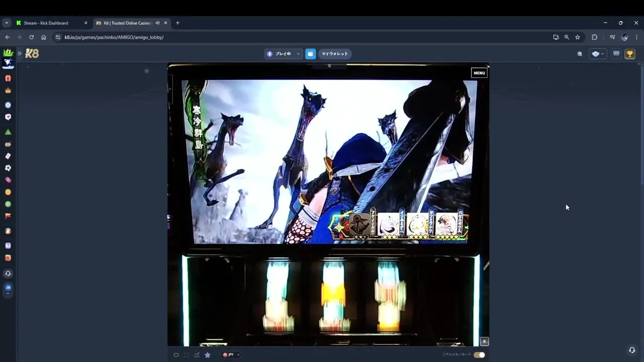Click the game MENU button
Screen dimensions: 644x362
(x=479, y=73)
